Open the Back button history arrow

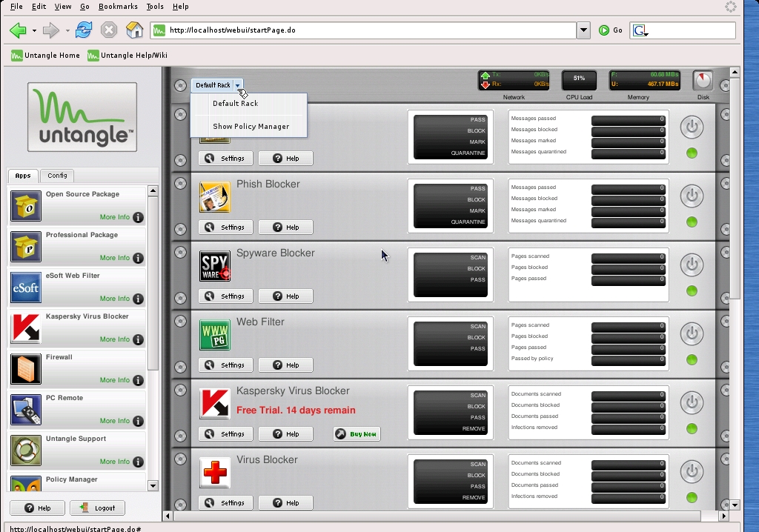pos(34,30)
